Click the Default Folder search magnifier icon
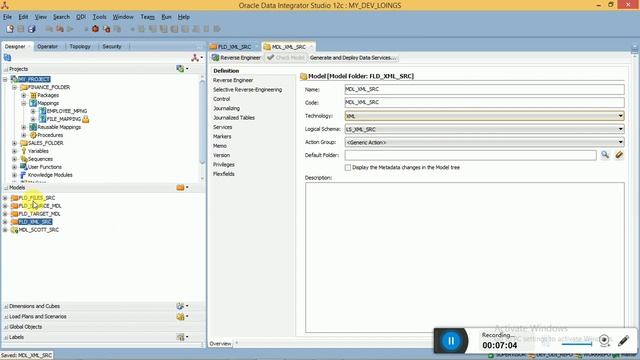Viewport: 640px width, 360px height. [605, 155]
